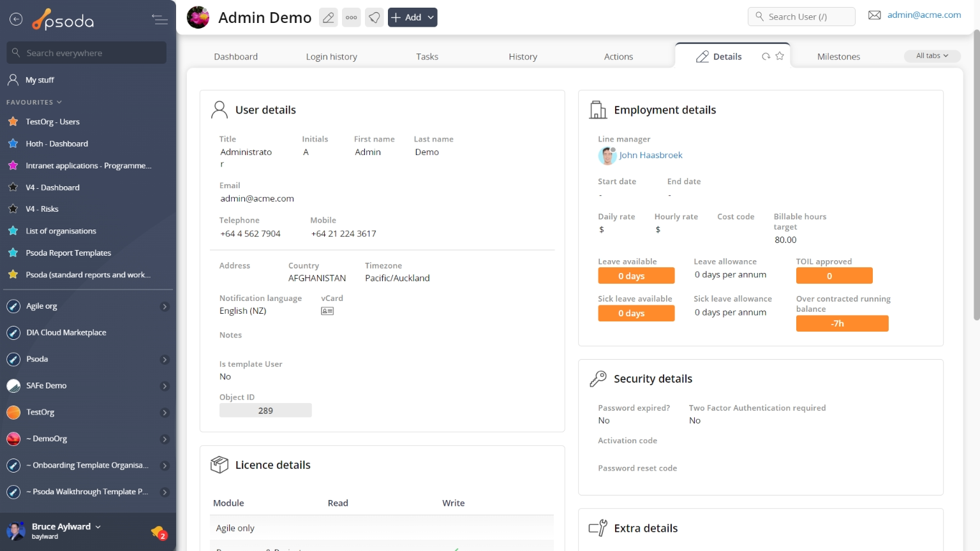The image size is (980, 551).
Task: Open V4 - Risks favourite
Action: click(x=41, y=209)
